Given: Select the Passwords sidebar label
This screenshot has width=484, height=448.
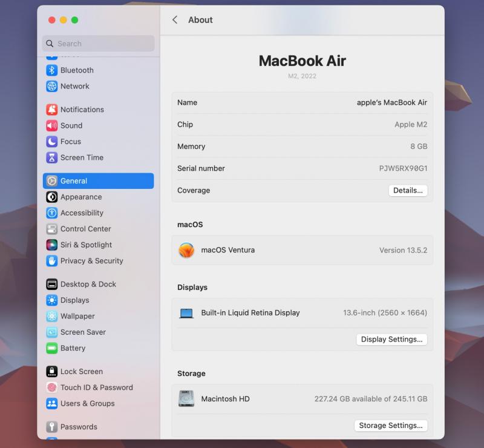Looking at the screenshot, I should pos(79,427).
